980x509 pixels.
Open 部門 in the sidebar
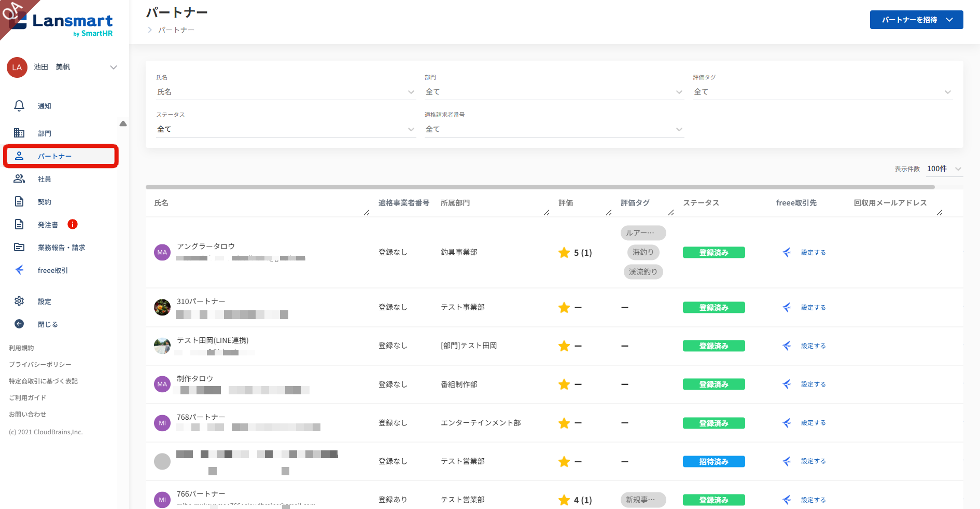point(45,133)
